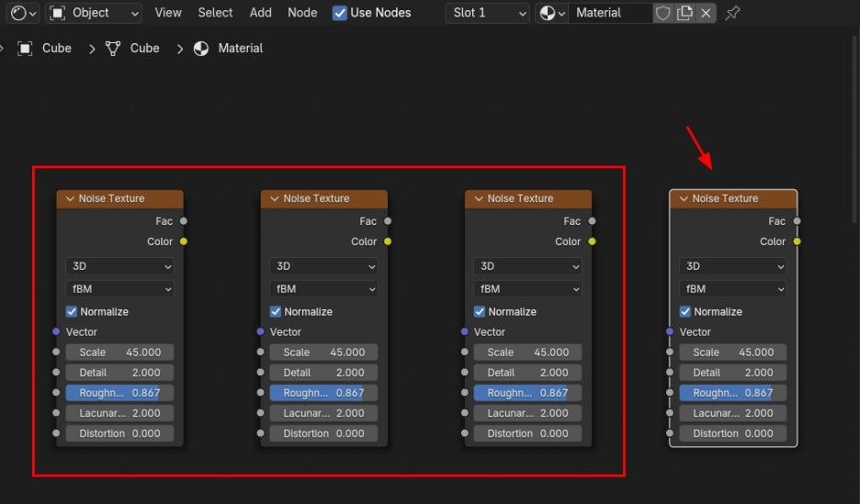Toggle fake user shield icon
Screen dimensions: 860x504
(662, 13)
